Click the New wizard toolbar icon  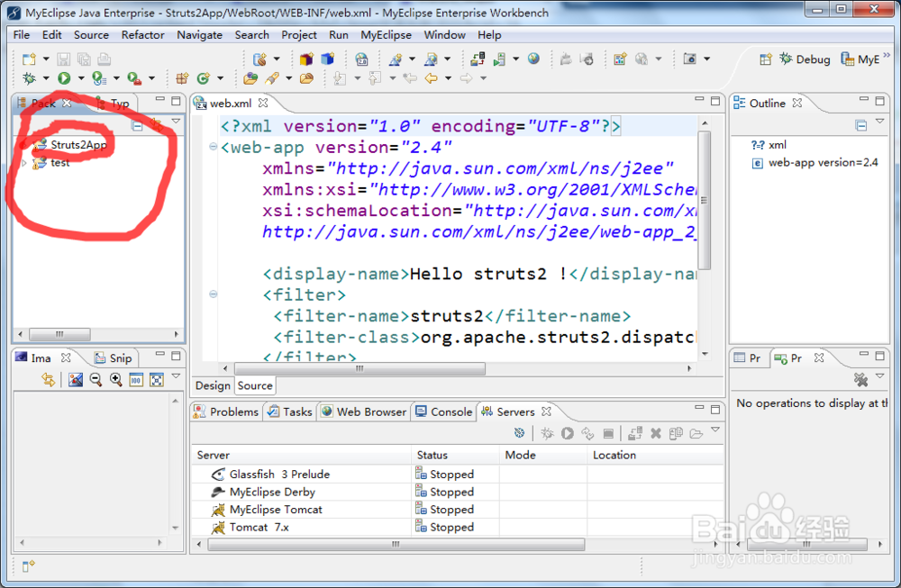click(29, 59)
